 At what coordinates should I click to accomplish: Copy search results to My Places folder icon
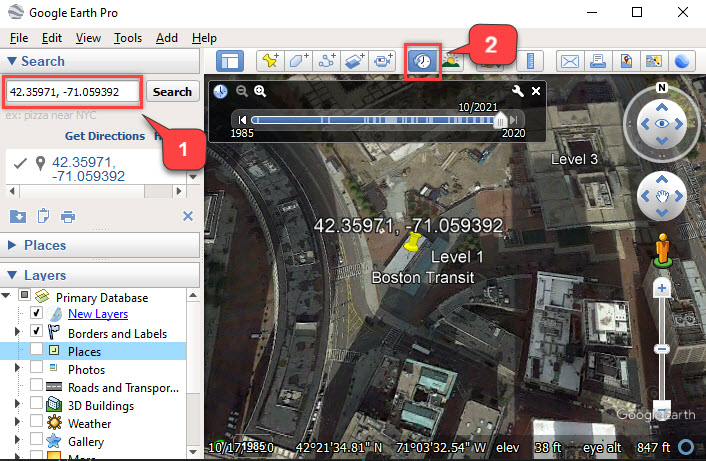18,217
